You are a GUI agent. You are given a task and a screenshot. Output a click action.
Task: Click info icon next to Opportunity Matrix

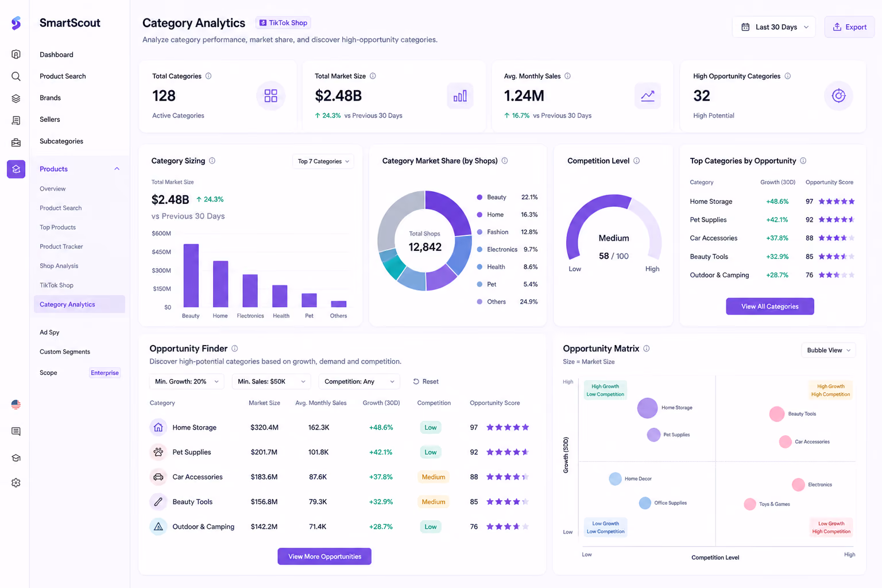[x=646, y=349]
